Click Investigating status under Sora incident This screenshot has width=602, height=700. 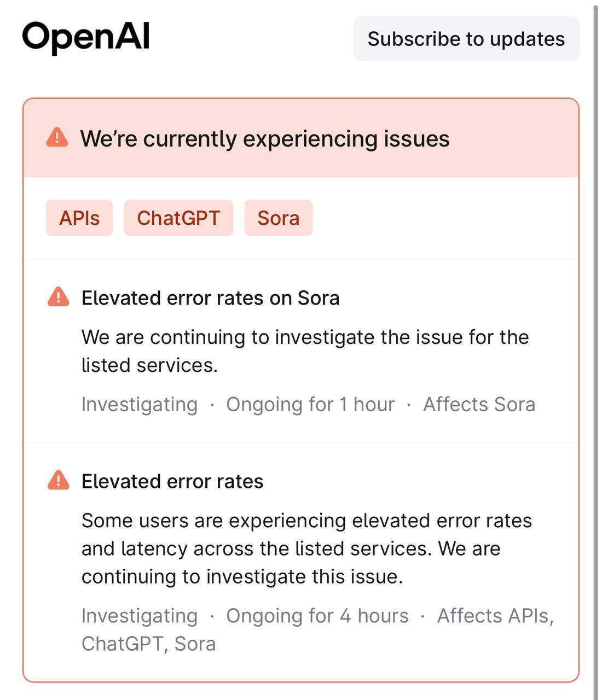tap(140, 405)
